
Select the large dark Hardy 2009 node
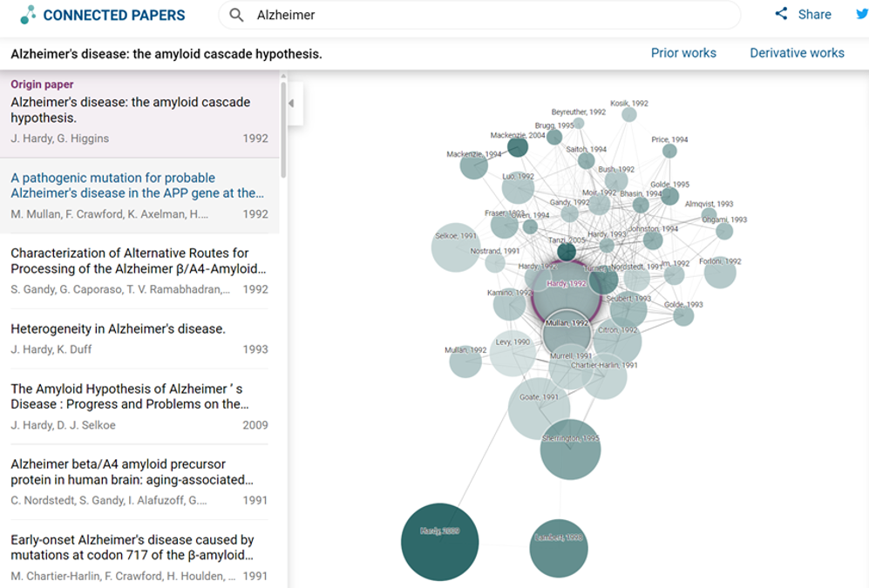(x=439, y=541)
